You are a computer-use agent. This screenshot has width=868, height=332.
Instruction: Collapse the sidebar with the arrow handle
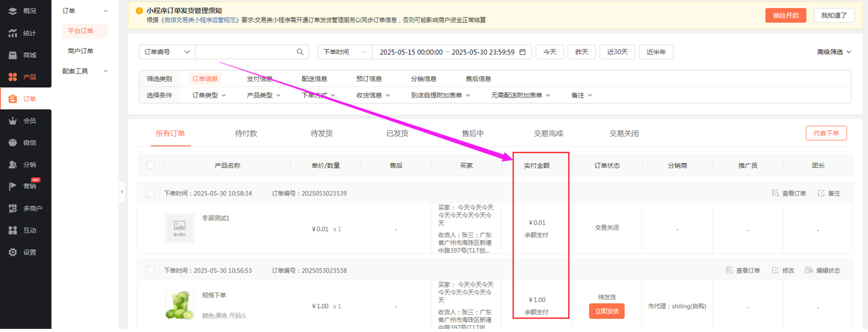122,192
